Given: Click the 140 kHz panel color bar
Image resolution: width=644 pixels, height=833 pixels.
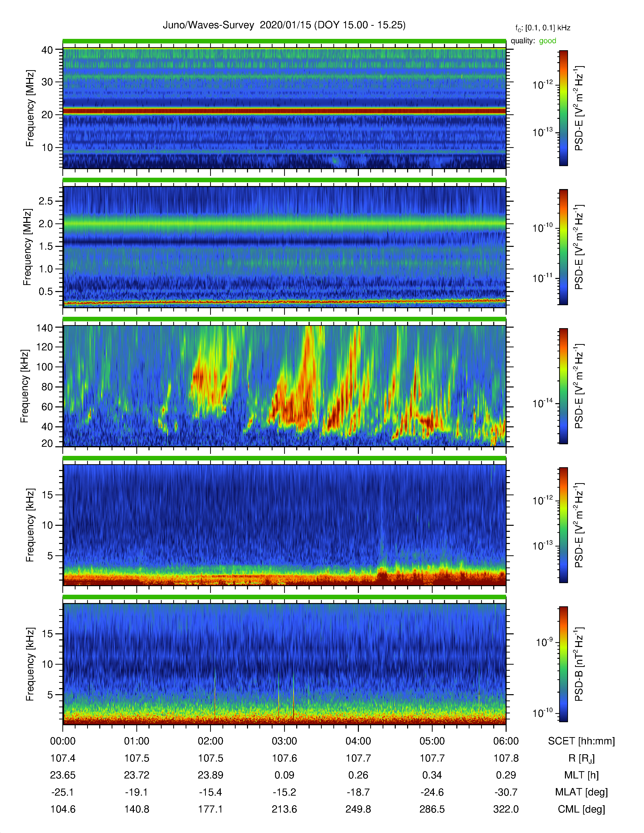Looking at the screenshot, I should (x=563, y=386).
